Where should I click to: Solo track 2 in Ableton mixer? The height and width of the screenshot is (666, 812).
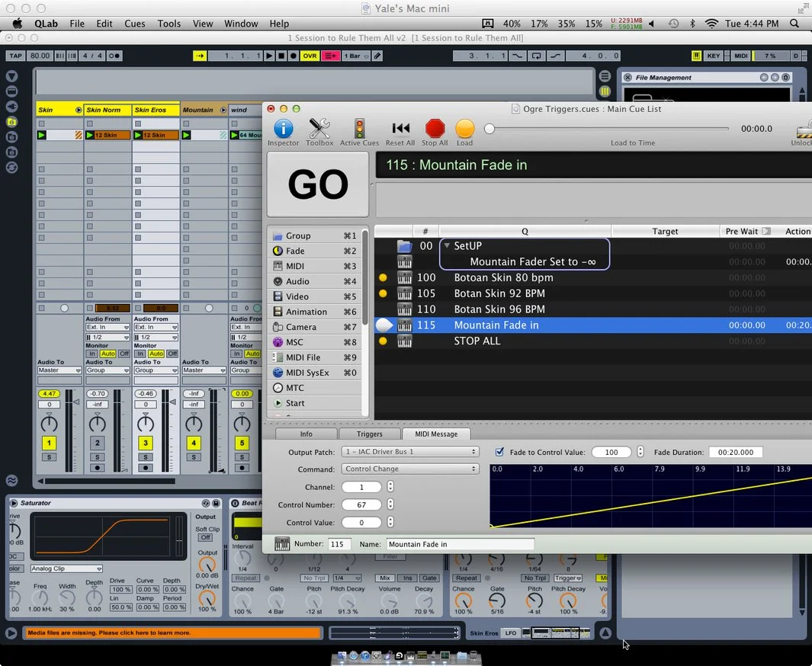point(97,457)
